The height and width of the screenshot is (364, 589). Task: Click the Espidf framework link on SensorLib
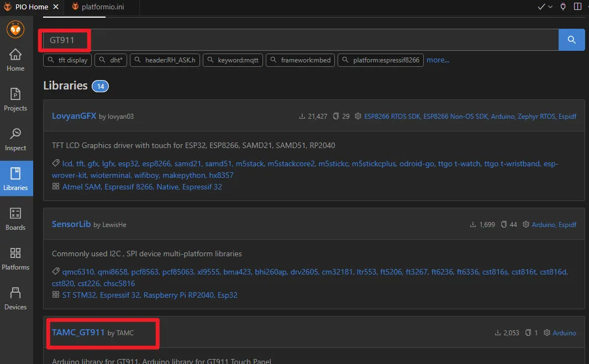pos(567,225)
